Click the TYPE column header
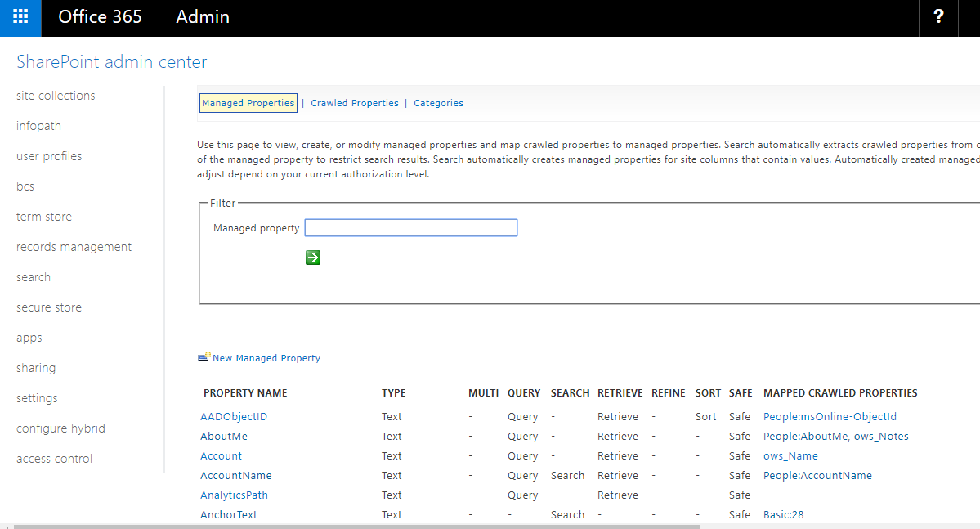This screenshot has height=529, width=980. (394, 393)
